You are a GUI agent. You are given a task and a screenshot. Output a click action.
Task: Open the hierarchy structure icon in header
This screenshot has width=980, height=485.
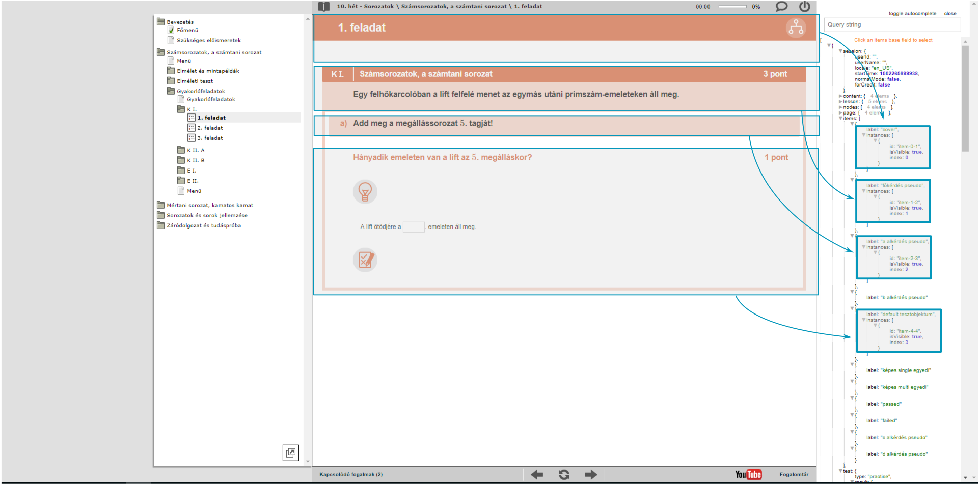point(795,27)
